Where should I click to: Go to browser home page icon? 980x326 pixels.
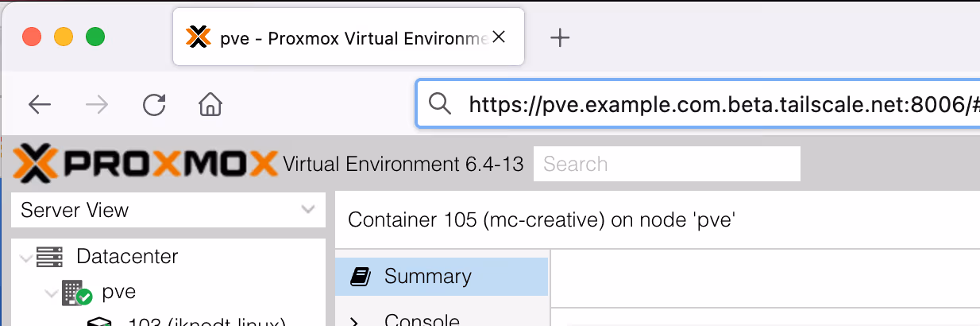[x=210, y=104]
